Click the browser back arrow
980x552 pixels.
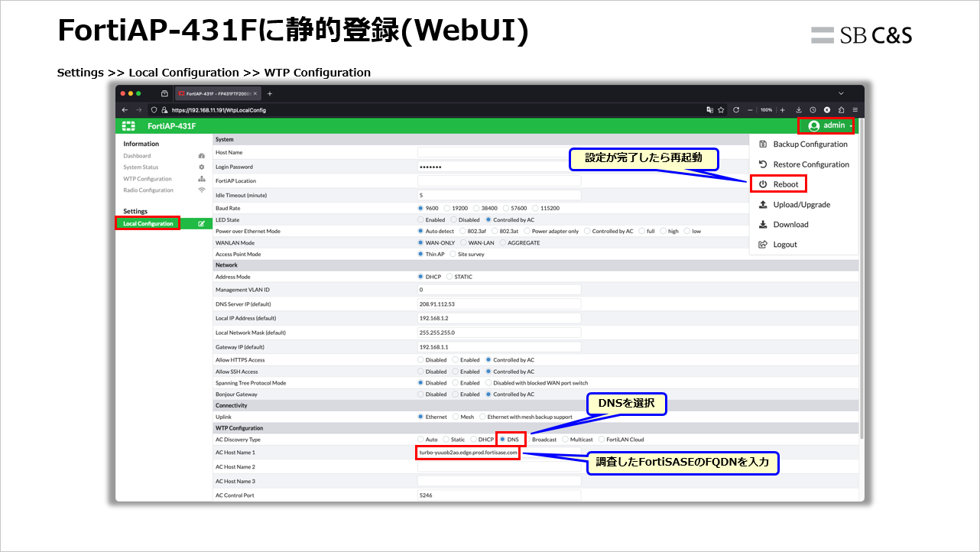[x=125, y=110]
